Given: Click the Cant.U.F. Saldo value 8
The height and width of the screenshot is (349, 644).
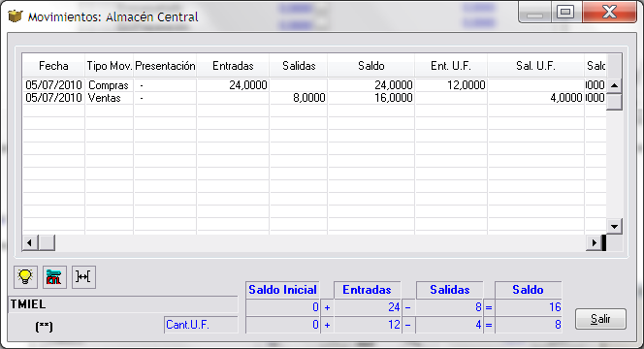Looking at the screenshot, I should click(x=529, y=325).
